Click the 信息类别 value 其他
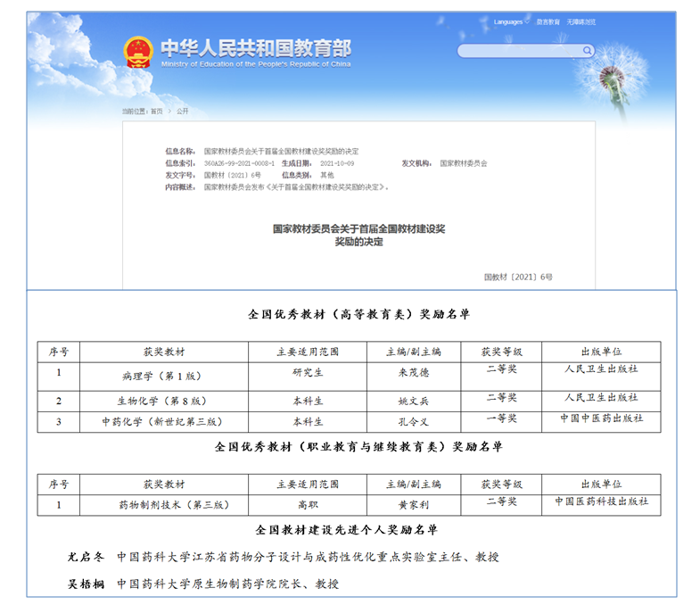This screenshot has width=700, height=613. point(326,175)
